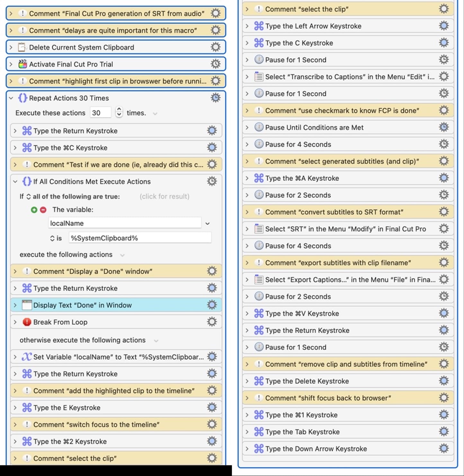Click the curly braces icon of Repeat Actions
This screenshot has width=464, height=476.
(x=22, y=98)
